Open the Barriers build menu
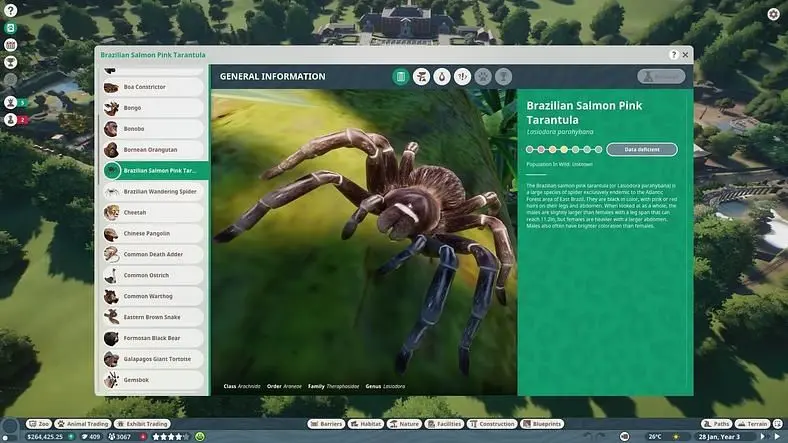Screen dimensions: 788x443 click(x=326, y=424)
